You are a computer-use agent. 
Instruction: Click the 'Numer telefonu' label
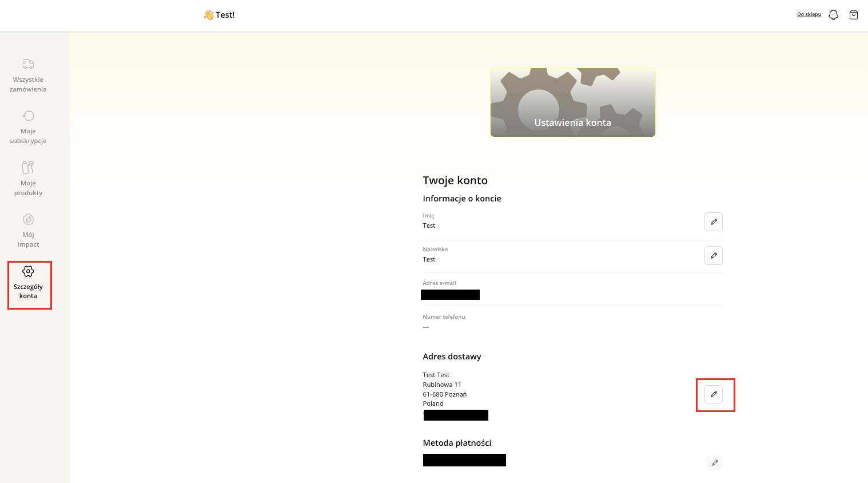(444, 317)
